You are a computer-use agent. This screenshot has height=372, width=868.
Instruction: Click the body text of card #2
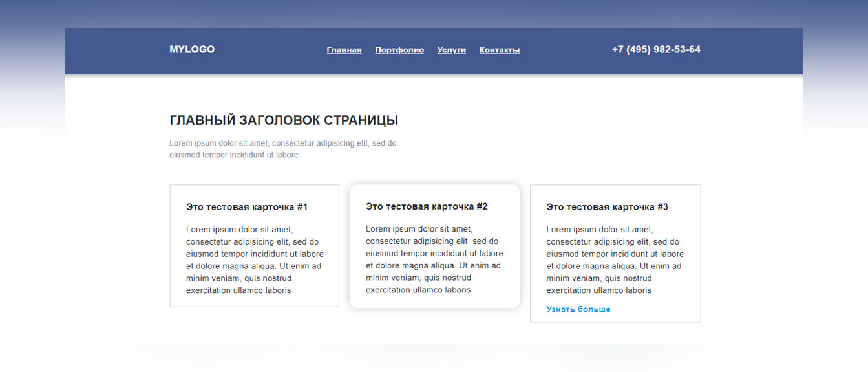434,259
